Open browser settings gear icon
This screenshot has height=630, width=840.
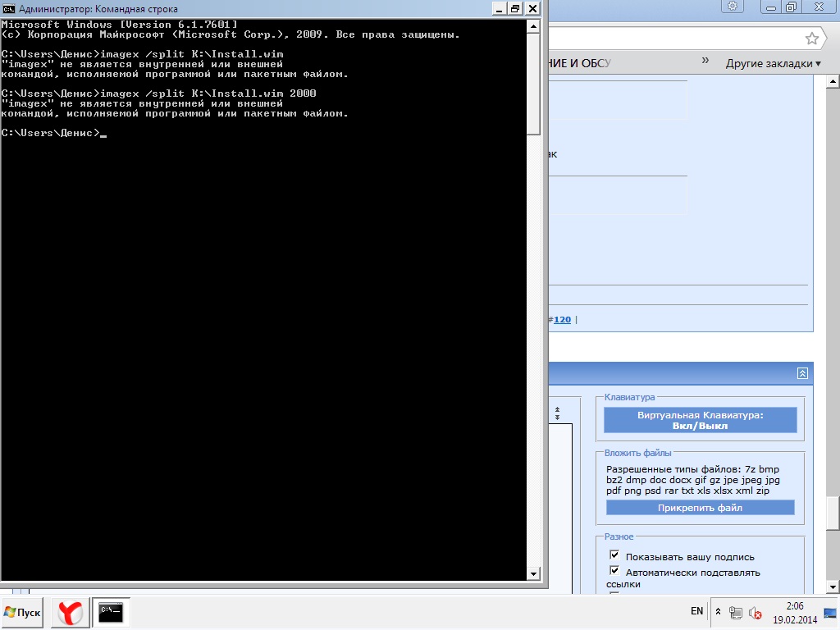point(732,7)
